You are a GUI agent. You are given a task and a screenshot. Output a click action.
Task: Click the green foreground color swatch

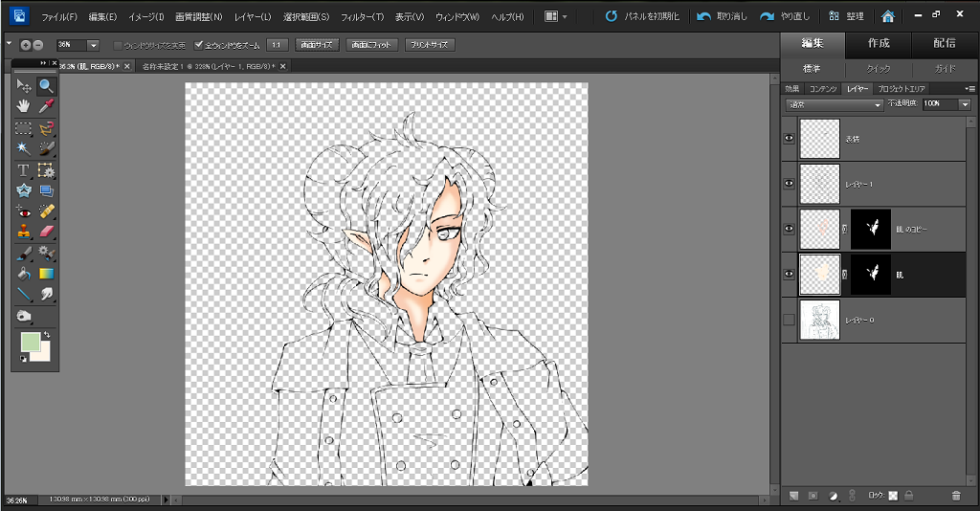[x=30, y=342]
